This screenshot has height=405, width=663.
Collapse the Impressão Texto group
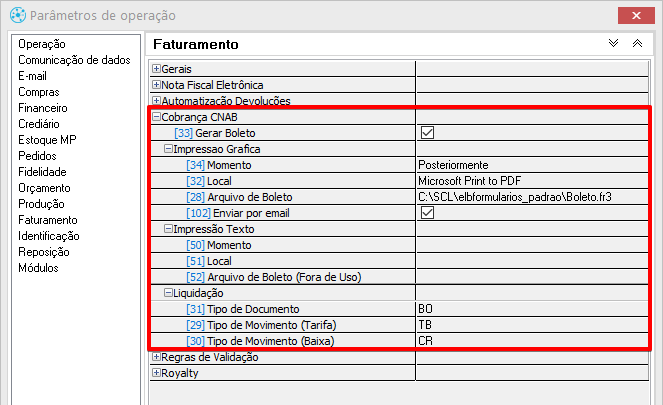(x=168, y=229)
